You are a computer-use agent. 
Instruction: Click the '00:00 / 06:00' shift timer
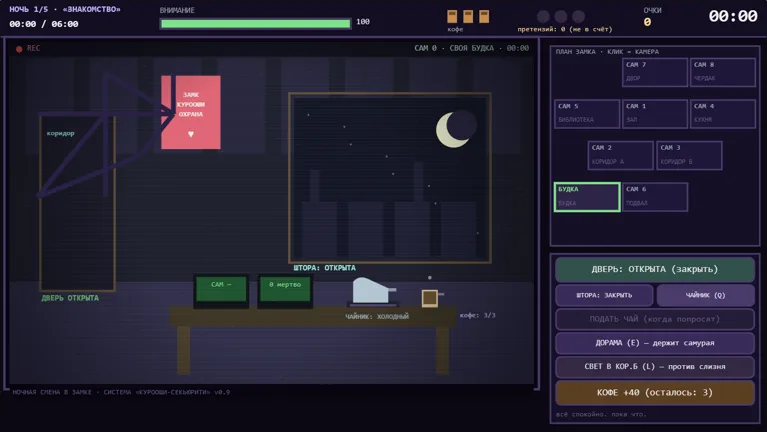[44, 24]
